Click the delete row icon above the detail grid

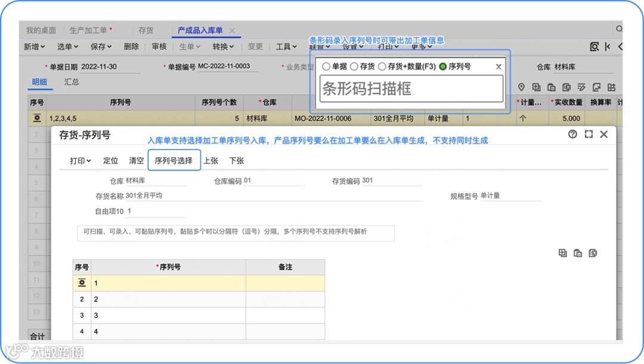coord(566,87)
